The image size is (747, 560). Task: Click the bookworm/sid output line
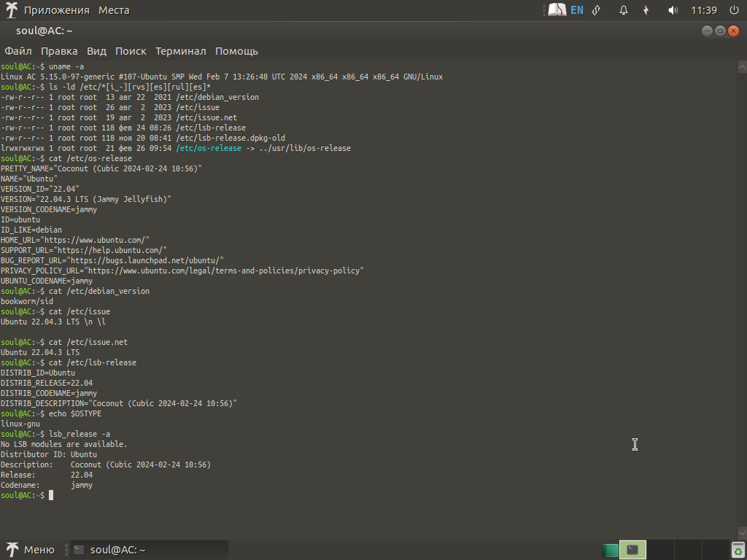[x=27, y=301]
